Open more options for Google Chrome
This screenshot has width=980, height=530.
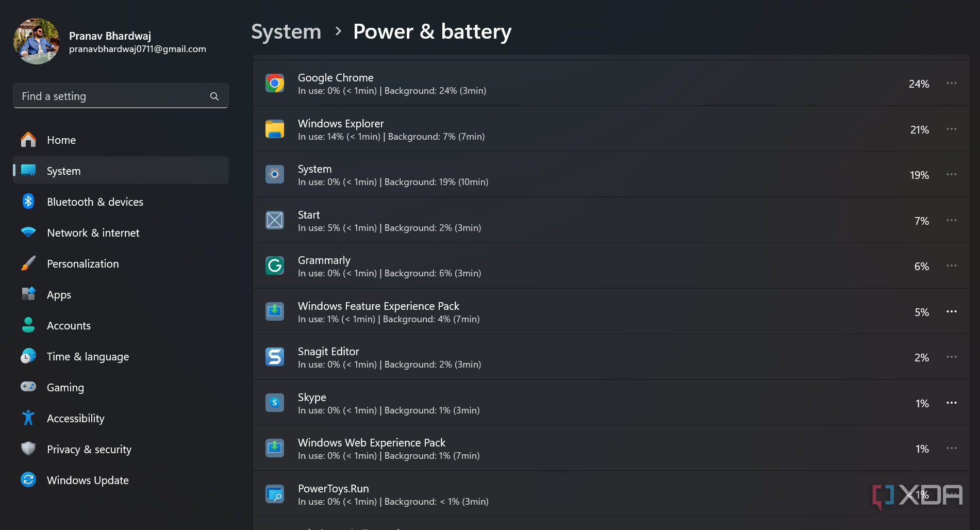(952, 83)
